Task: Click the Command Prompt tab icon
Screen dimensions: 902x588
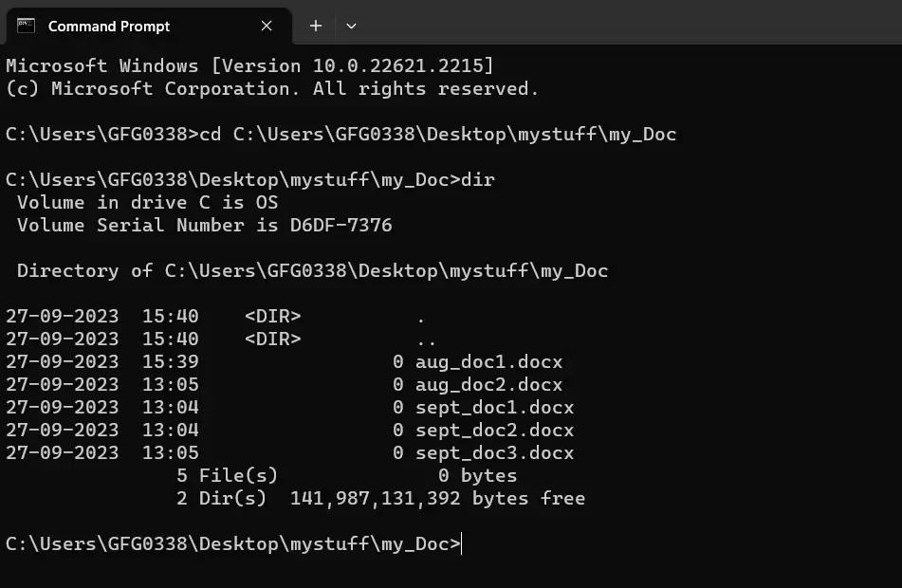Action: coord(27,26)
